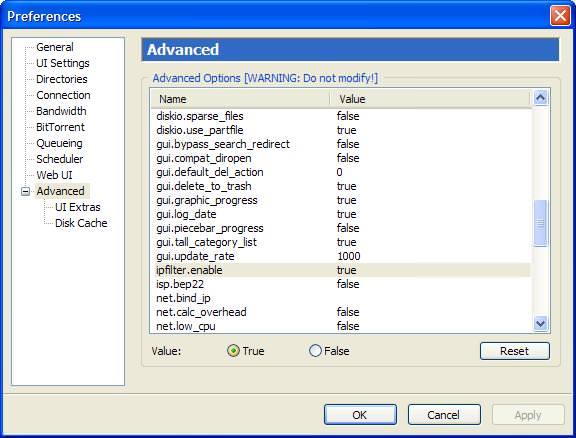Collapse the Advanced tree node
Viewport: 576px width, 438px height.
tap(25, 191)
